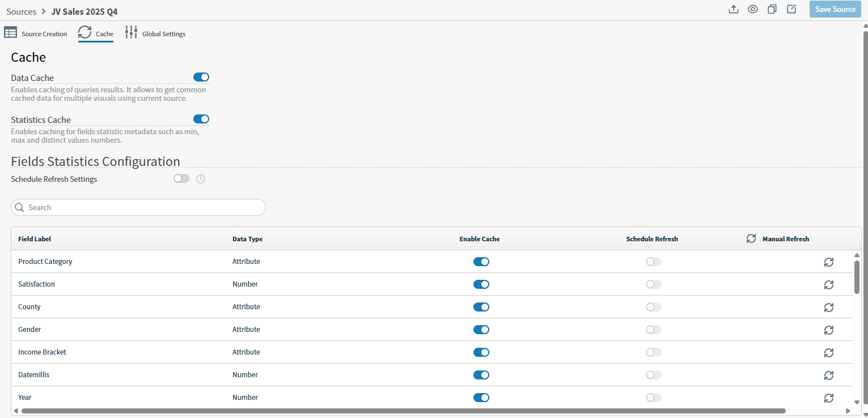Click into the Search field
This screenshot has width=868, height=418.
point(138,207)
